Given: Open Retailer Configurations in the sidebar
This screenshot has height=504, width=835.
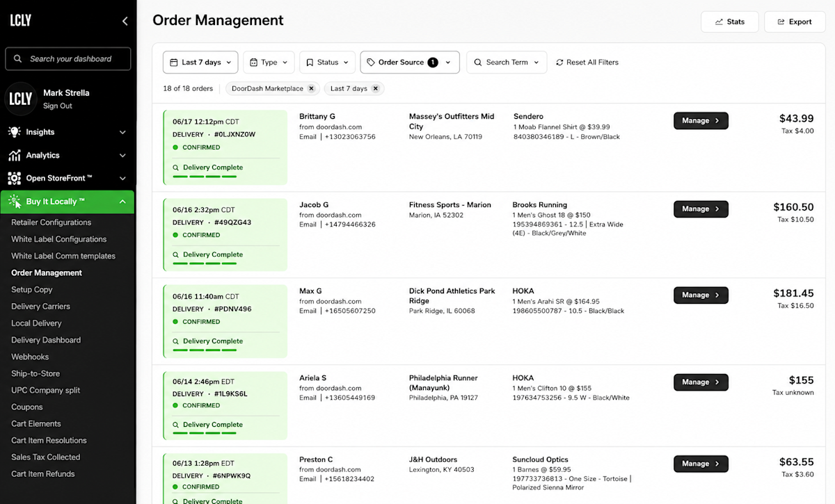Looking at the screenshot, I should click(51, 222).
